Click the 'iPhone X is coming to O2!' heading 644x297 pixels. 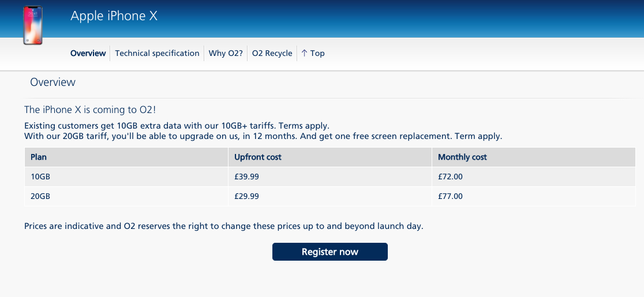point(90,110)
